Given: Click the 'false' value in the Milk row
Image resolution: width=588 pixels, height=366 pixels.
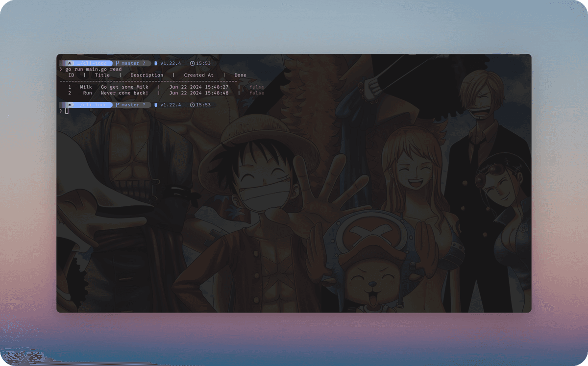Looking at the screenshot, I should (x=257, y=87).
